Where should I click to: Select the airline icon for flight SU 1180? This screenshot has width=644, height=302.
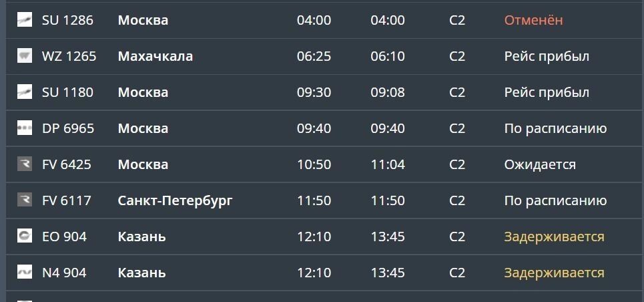pyautogui.click(x=25, y=92)
